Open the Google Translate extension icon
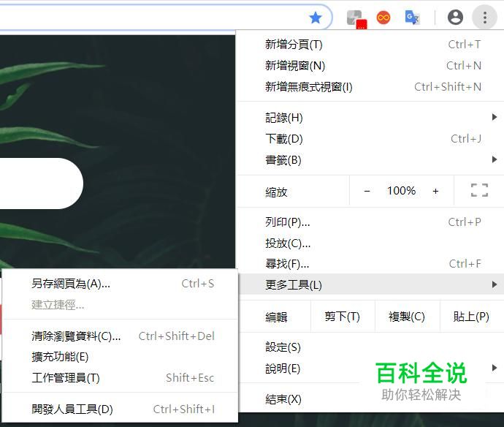The height and width of the screenshot is (427, 504). 412,18
